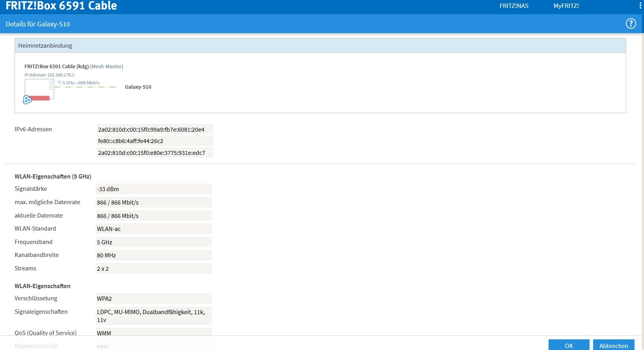This screenshot has height=350, width=644.
Task: Select IPv6 address fe80::c8b6:4aff:fe44:26c2
Action: (x=155, y=141)
